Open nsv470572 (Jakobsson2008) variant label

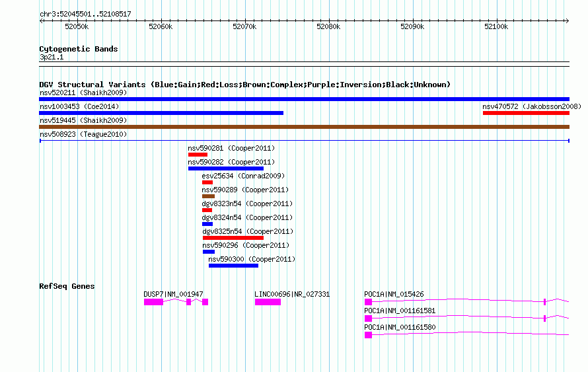pyautogui.click(x=532, y=106)
